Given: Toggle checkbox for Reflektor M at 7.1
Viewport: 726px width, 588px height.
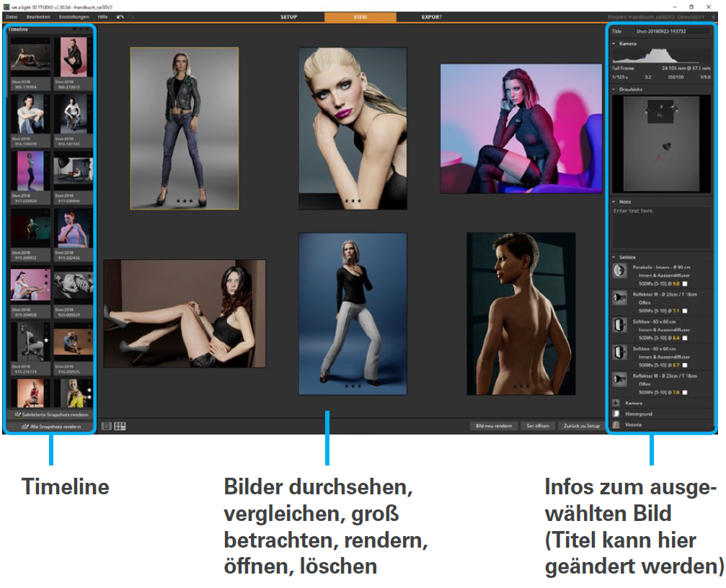Looking at the screenshot, I should pyautogui.click(x=686, y=311).
